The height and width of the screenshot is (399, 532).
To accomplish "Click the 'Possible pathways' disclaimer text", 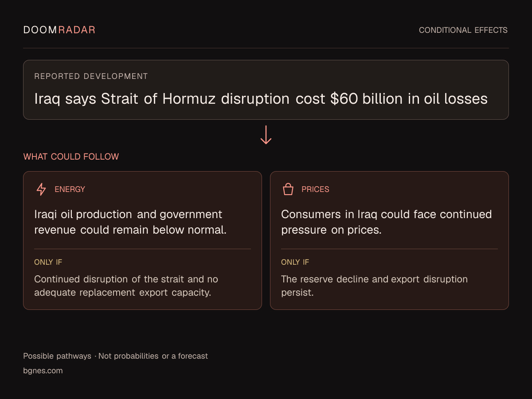I will point(115,356).
